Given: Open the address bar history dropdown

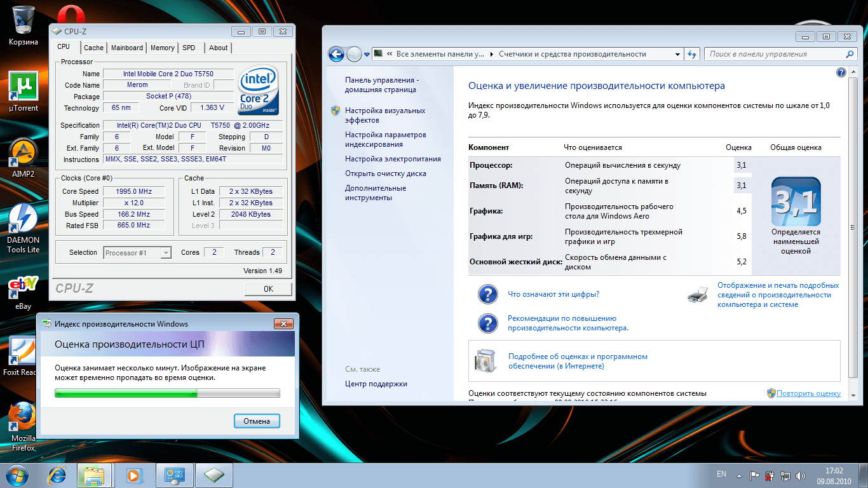Looking at the screenshot, I should (678, 55).
